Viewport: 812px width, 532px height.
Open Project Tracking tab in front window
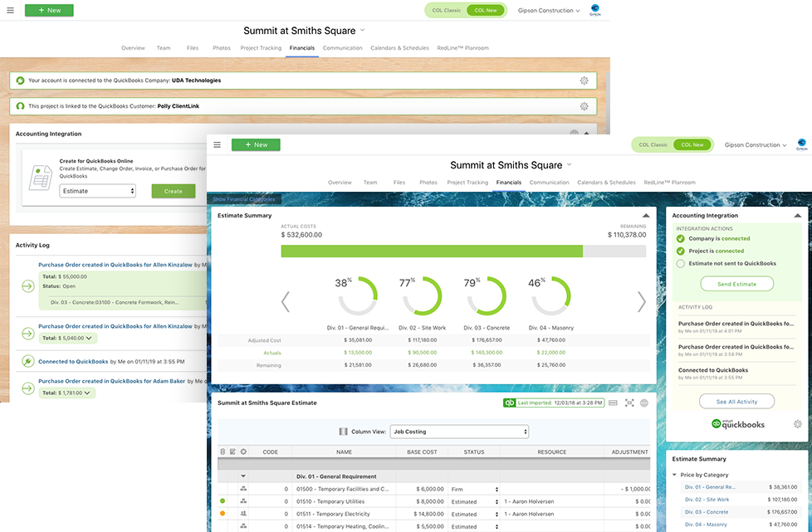[x=467, y=182]
